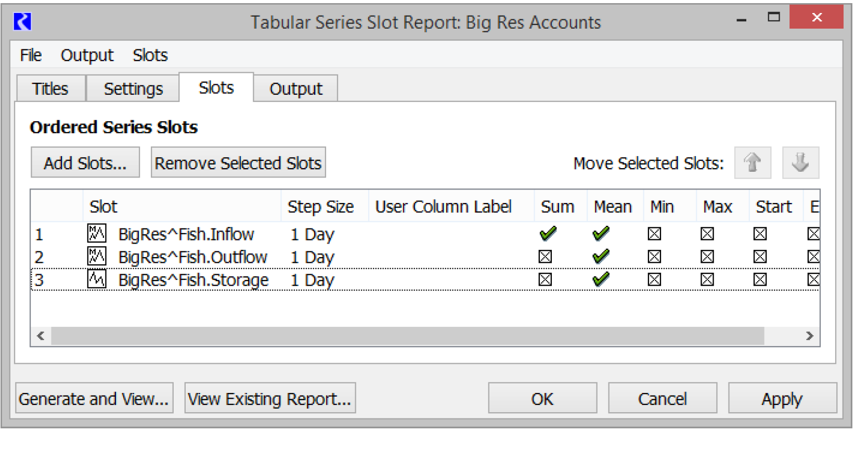868x458 pixels.
Task: Click Generate and View... button
Action: tap(94, 399)
